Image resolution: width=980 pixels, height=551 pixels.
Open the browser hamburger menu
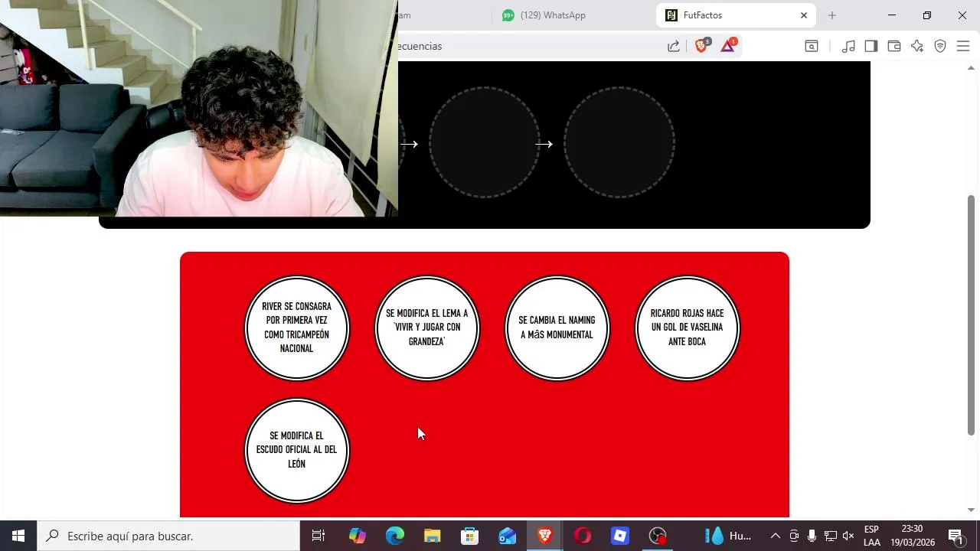pyautogui.click(x=963, y=46)
